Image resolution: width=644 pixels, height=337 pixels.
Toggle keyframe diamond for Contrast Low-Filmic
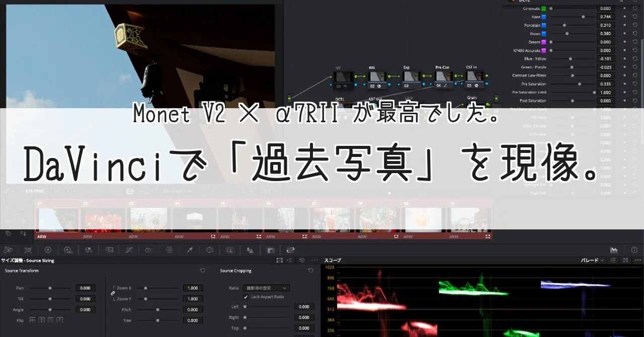coord(624,75)
